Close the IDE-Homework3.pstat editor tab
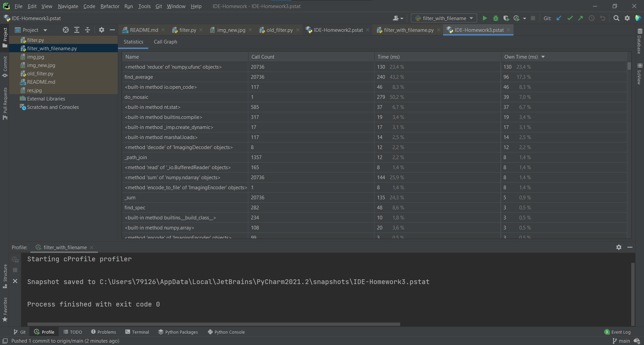This screenshot has height=345, width=644. point(508,30)
